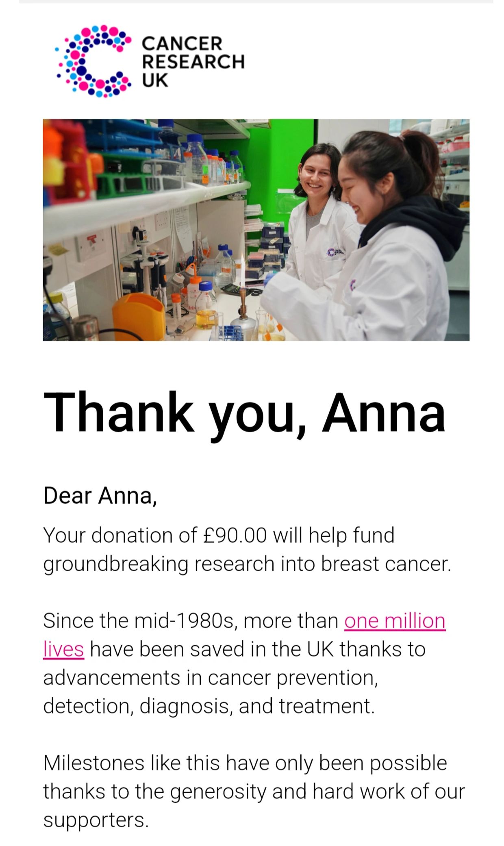Image resolution: width=504 pixels, height=846 pixels.
Task: Click the Cancer Research UK dotted C logo
Action: pyautogui.click(x=93, y=61)
